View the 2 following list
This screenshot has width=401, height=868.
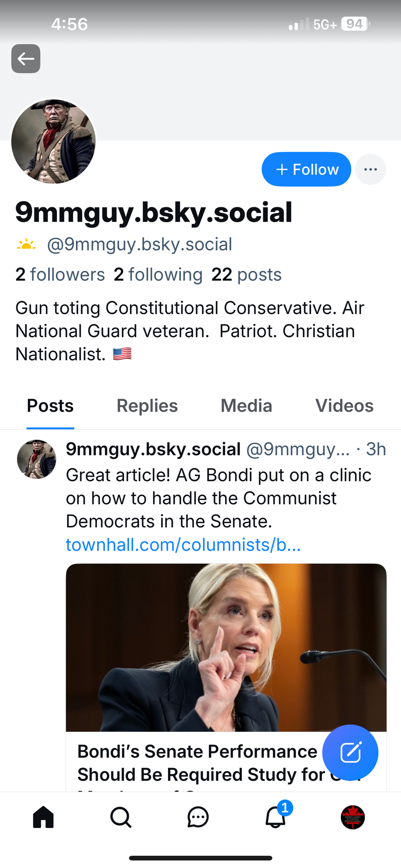click(x=158, y=275)
